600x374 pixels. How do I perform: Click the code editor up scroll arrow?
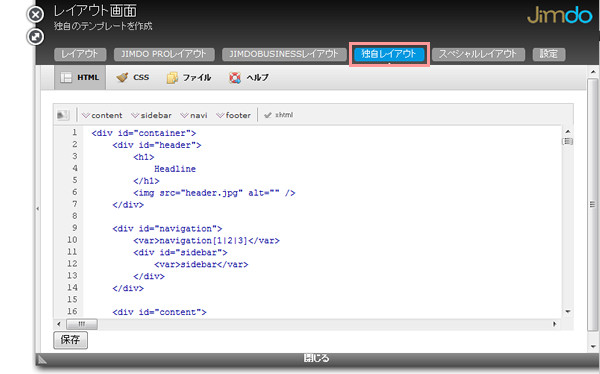568,131
